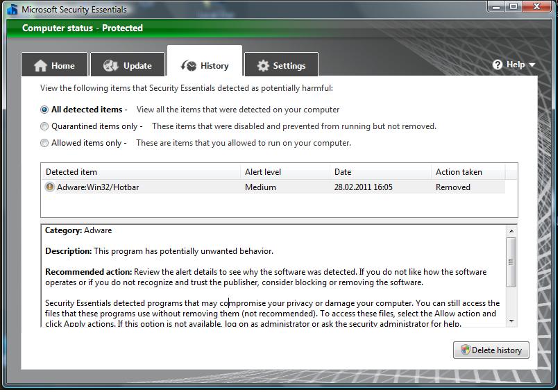The height and width of the screenshot is (392, 560).
Task: Sort by Detected item column header
Action: coord(141,172)
